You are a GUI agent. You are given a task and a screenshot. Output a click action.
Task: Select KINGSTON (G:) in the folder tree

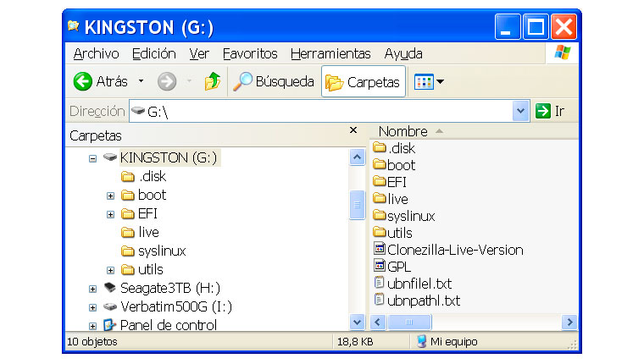[169, 157]
